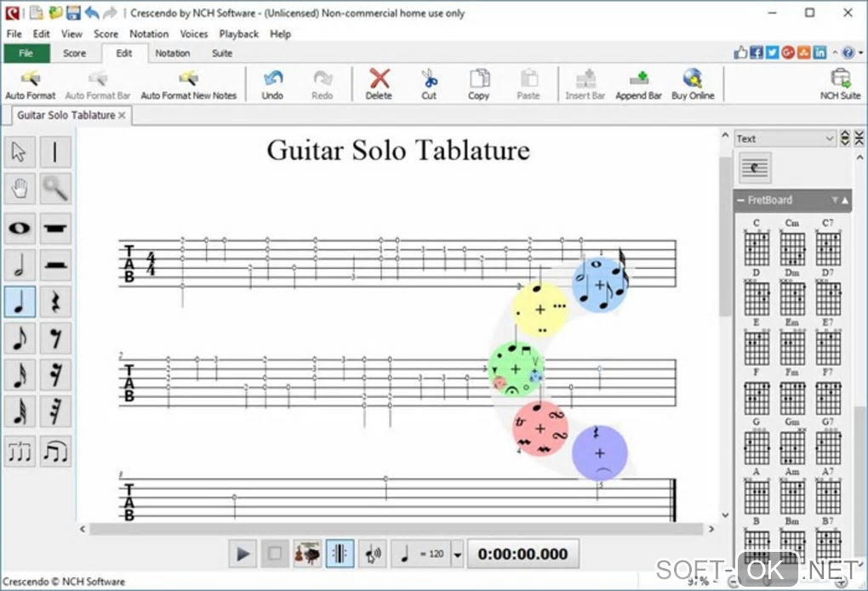Click the save icon in title bar
Viewport: 868px width, 591px height.
(73, 12)
